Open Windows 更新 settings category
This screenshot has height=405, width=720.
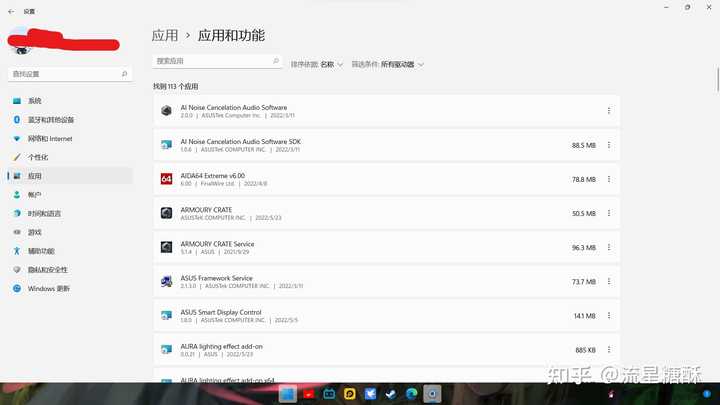(x=70, y=289)
